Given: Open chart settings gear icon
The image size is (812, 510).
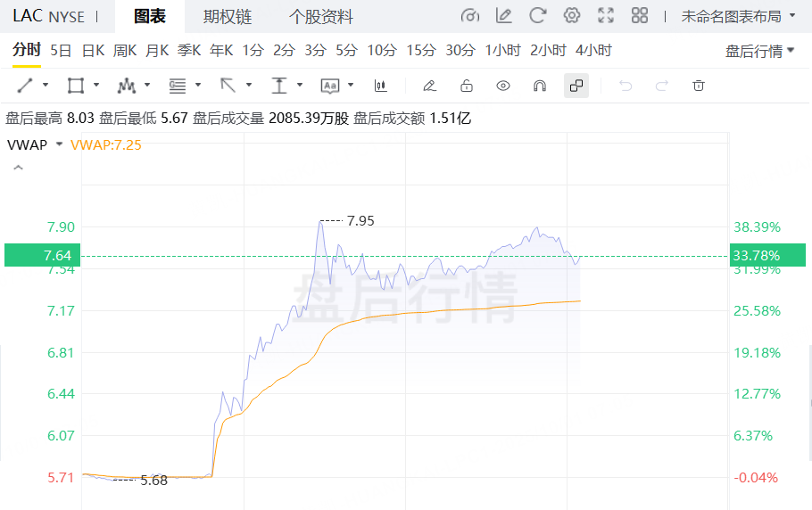Looking at the screenshot, I should coord(572,16).
